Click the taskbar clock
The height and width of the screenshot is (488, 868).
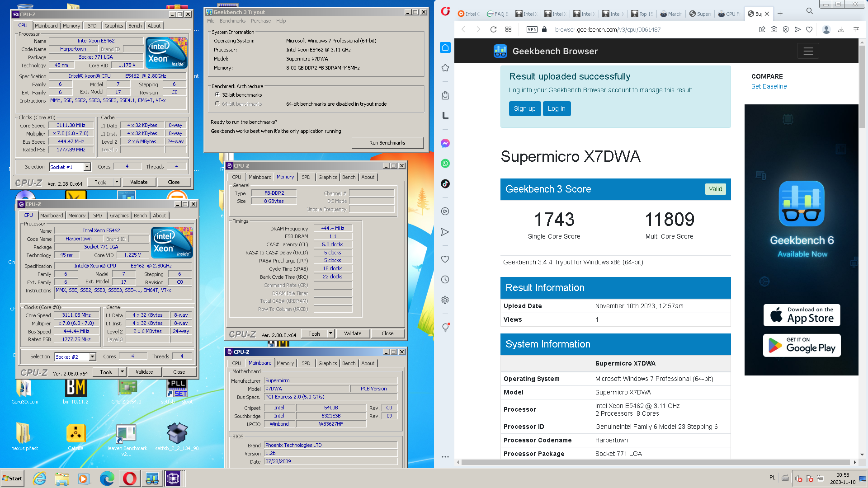842,479
